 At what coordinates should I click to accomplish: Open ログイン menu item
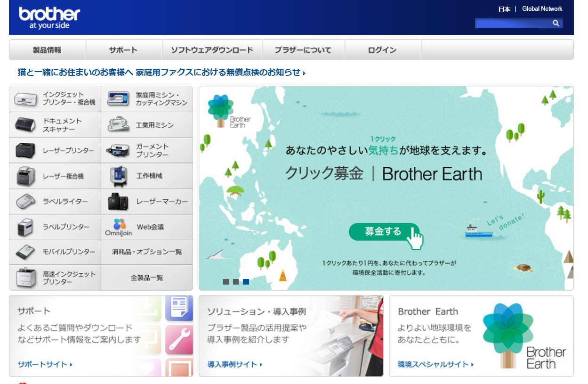(383, 50)
